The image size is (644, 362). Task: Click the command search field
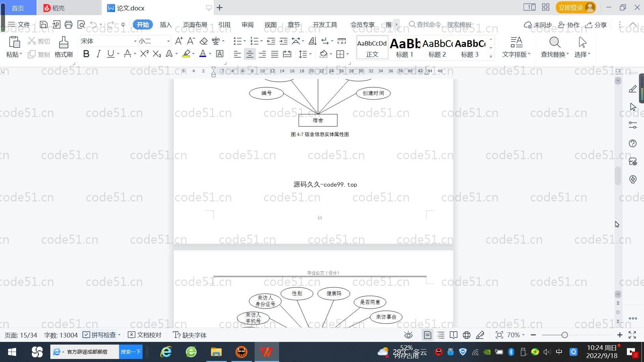click(441, 24)
